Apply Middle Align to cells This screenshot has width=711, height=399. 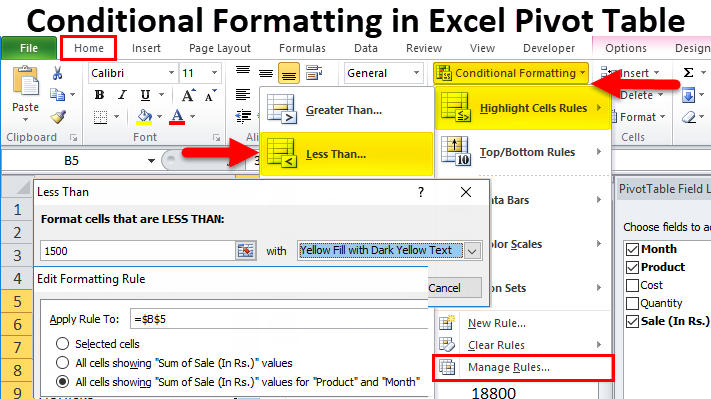click(266, 73)
